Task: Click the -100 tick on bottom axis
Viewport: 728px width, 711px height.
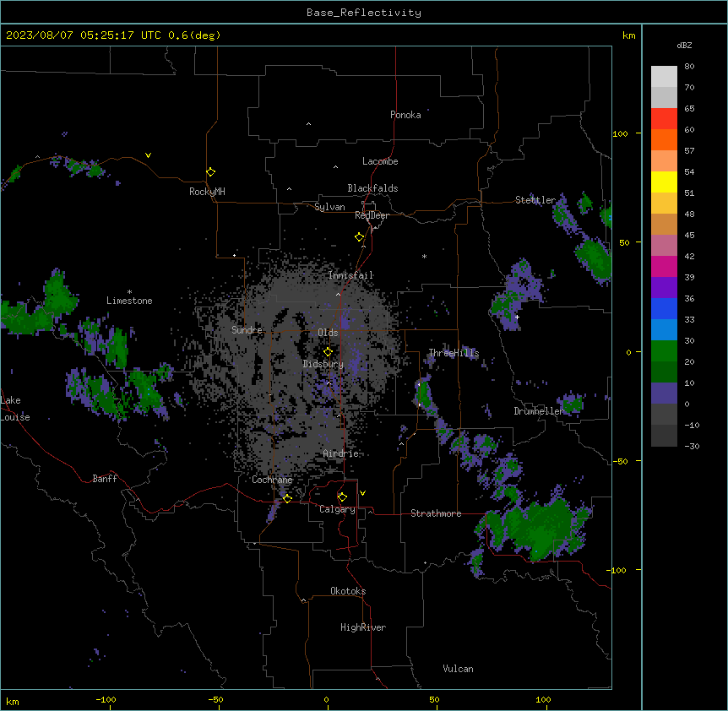Action: click(x=106, y=699)
